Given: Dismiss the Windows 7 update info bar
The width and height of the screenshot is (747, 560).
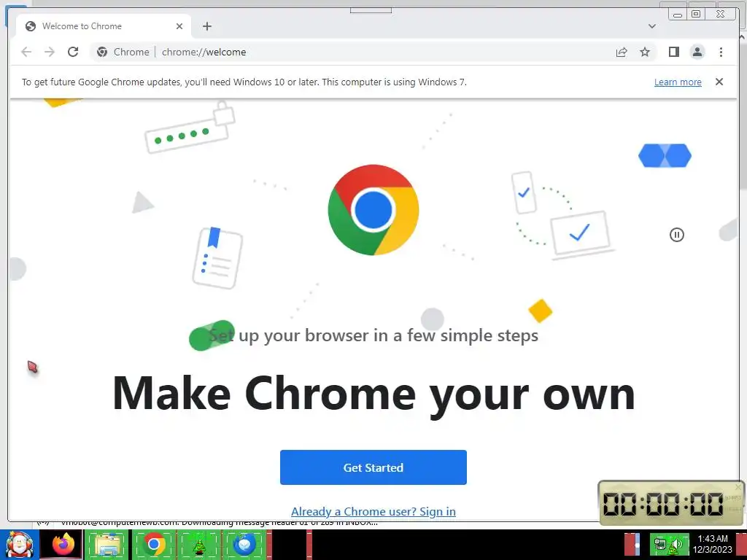Looking at the screenshot, I should pyautogui.click(x=719, y=82).
